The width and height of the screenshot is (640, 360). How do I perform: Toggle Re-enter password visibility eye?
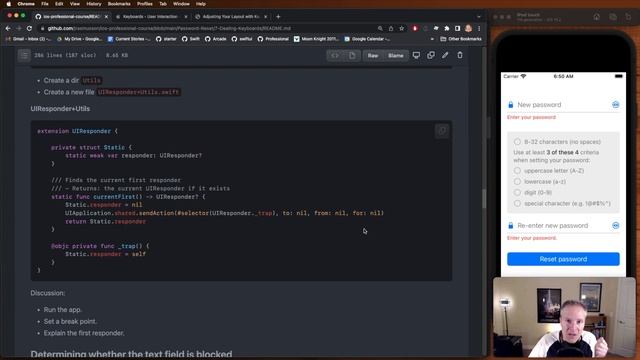tap(616, 226)
